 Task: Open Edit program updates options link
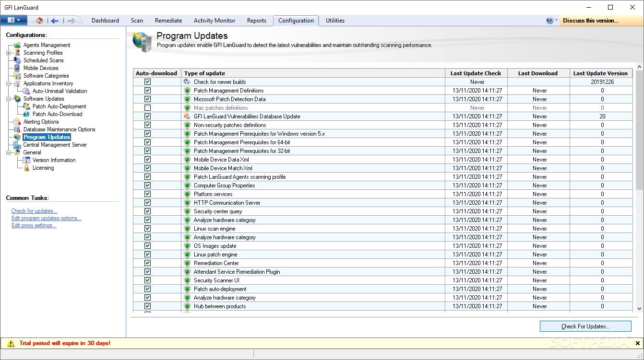click(47, 218)
